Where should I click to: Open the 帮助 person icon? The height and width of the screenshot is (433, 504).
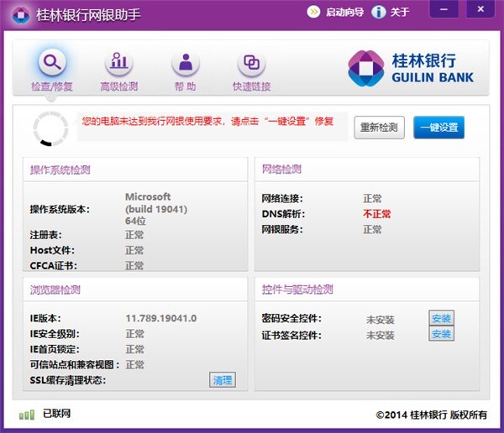(186, 62)
